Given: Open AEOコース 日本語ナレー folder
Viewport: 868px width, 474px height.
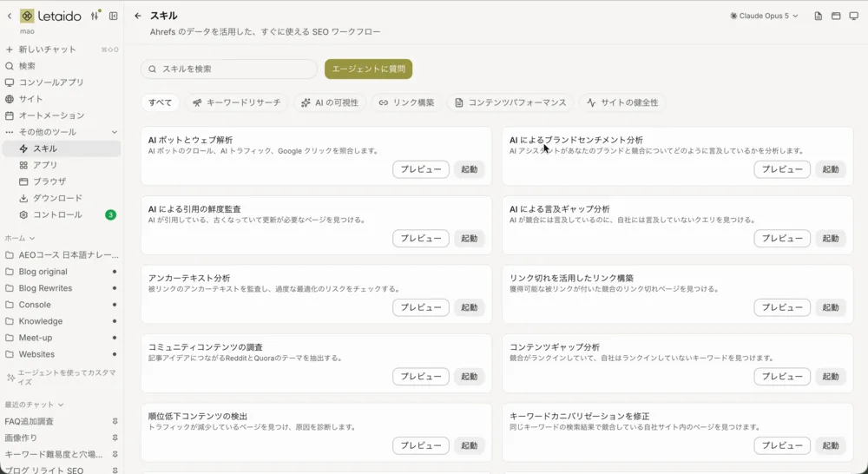Looking at the screenshot, I should click(62, 255).
